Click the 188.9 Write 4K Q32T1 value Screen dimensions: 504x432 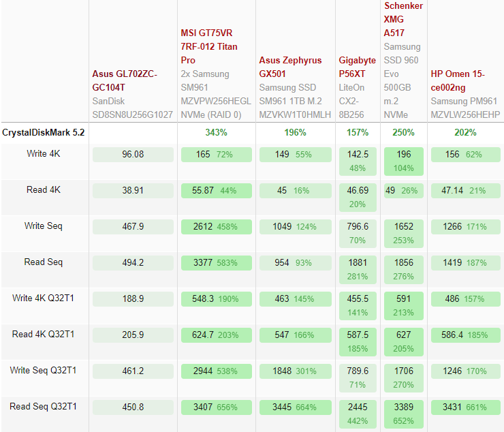pos(133,298)
